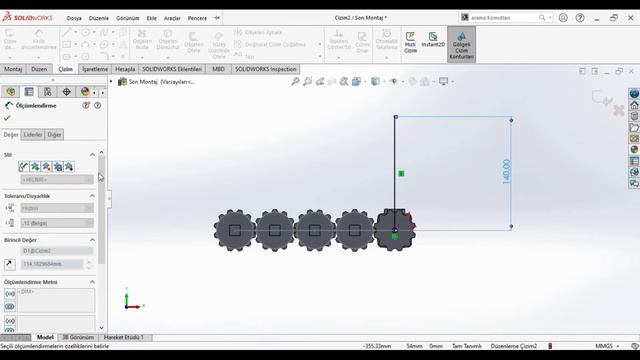Screen dimensions: 640x360
Task: Expand the Son Montaj tree arrow
Action: point(111,82)
